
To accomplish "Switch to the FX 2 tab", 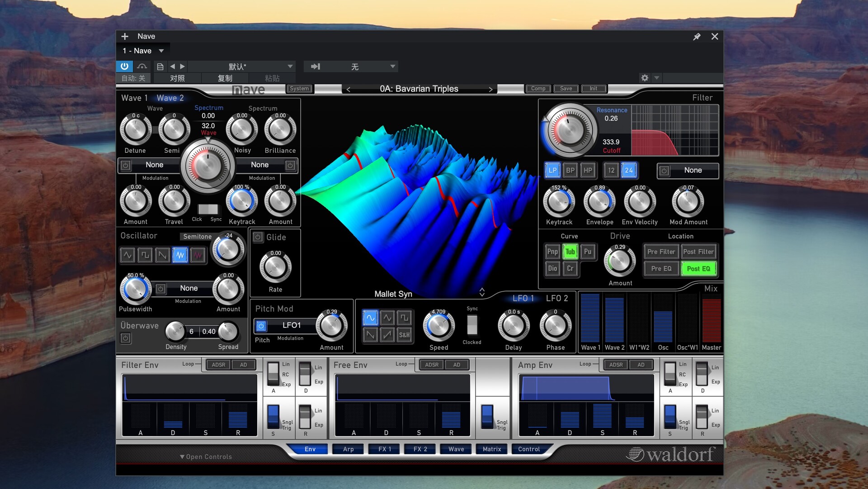I will (420, 449).
